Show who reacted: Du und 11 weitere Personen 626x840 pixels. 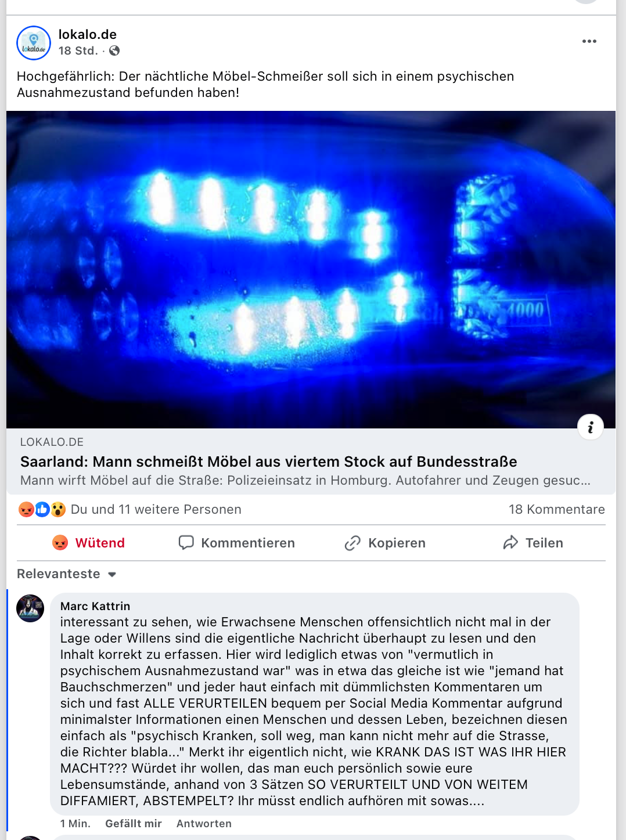click(x=156, y=510)
